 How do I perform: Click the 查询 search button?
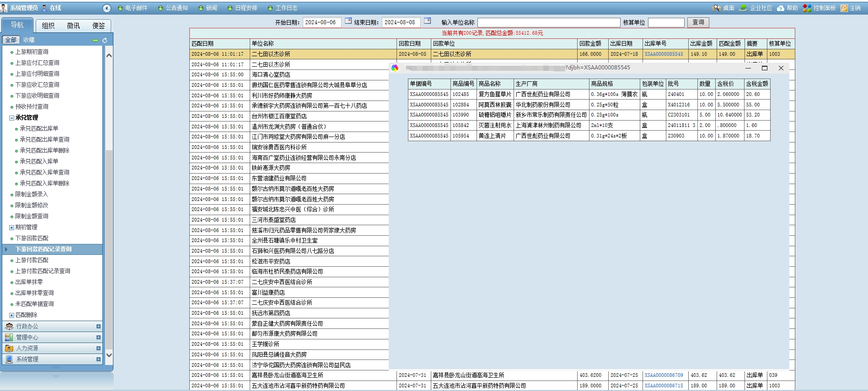tap(698, 22)
